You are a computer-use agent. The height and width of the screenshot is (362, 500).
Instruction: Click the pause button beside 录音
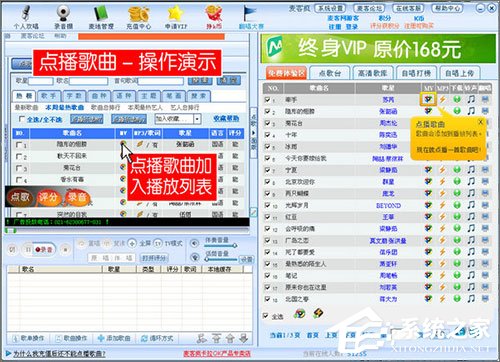28,249
